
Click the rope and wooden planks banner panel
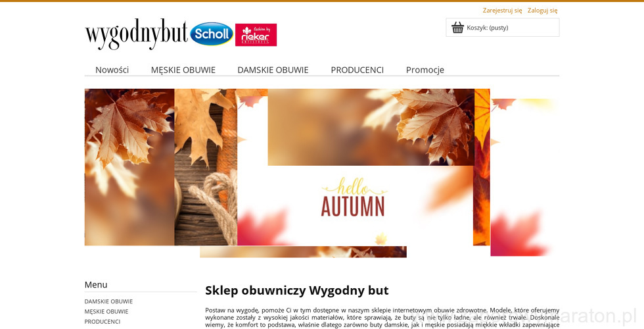[x=206, y=167]
